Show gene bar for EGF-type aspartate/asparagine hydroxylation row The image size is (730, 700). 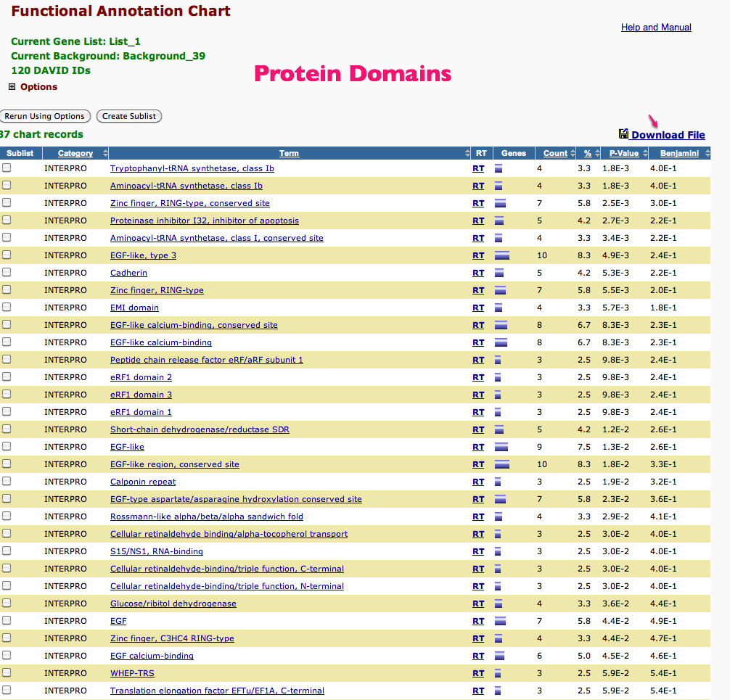coord(500,499)
